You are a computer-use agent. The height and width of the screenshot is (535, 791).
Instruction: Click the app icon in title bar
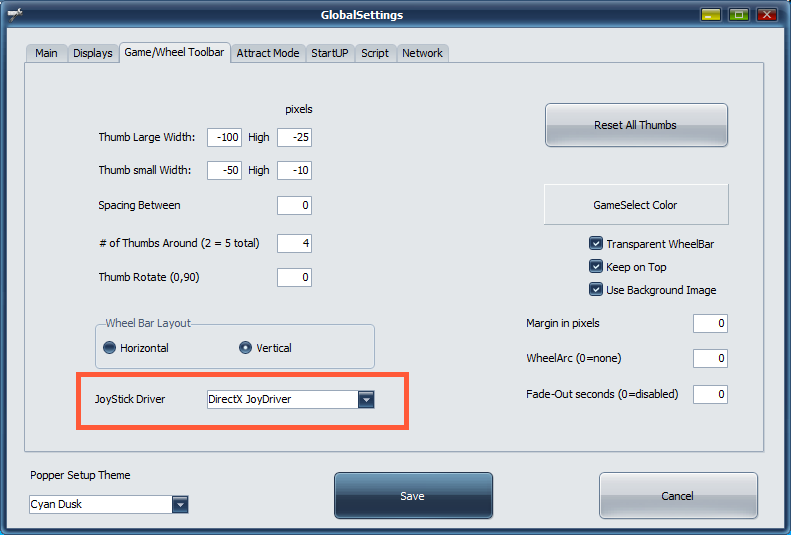pos(14,14)
